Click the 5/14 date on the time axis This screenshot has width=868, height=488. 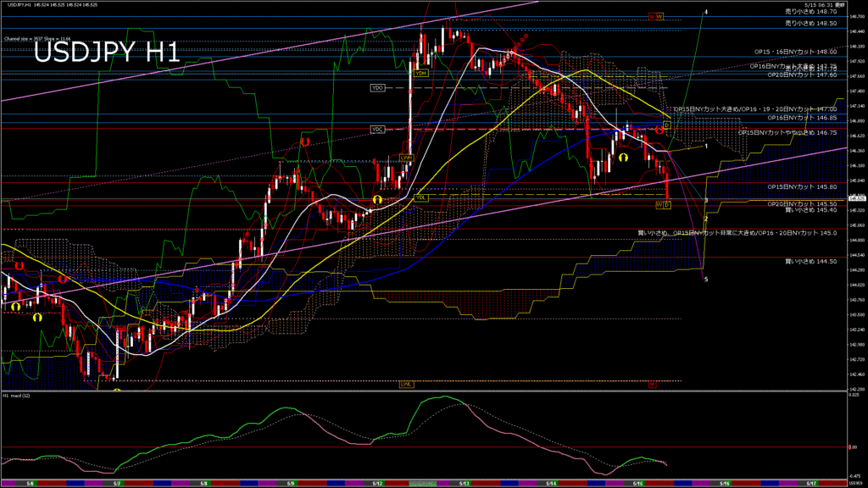tap(551, 484)
